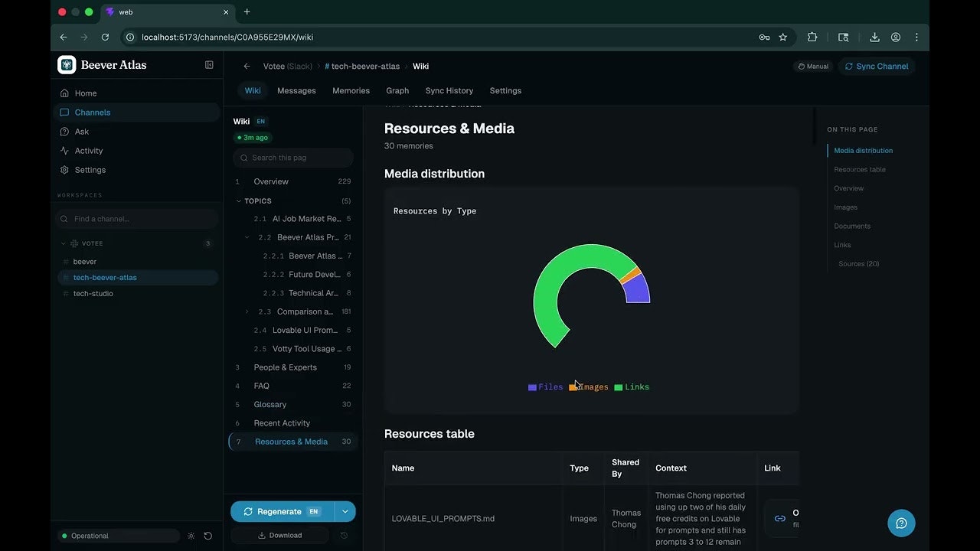The image size is (980, 551).
Task: Toggle the Files series in chart legend
Action: (x=545, y=387)
